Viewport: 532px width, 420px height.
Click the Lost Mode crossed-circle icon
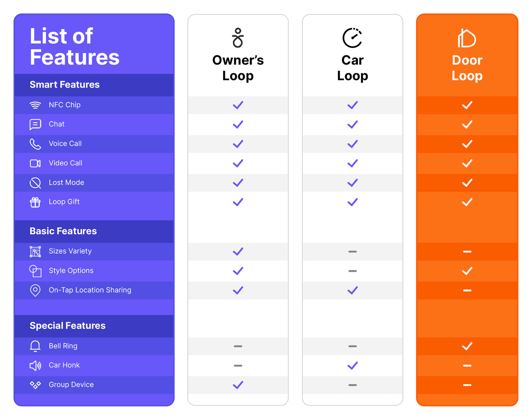35,183
